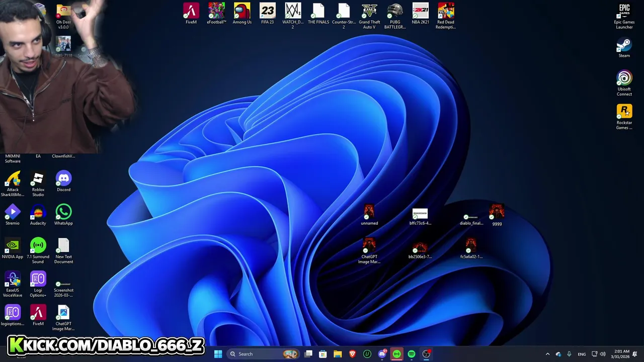Launch Microsoft Store from the taskbar
The height and width of the screenshot is (362, 644).
coord(323,354)
